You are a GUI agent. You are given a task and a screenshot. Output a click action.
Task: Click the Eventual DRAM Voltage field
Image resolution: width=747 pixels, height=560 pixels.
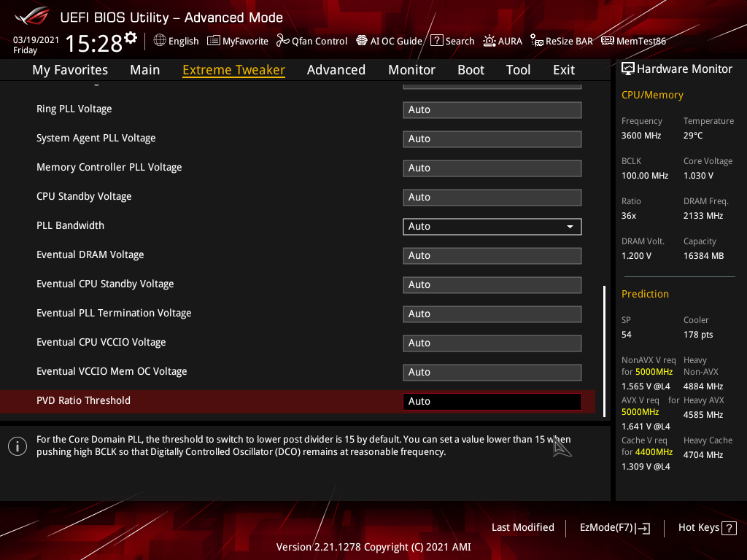492,256
